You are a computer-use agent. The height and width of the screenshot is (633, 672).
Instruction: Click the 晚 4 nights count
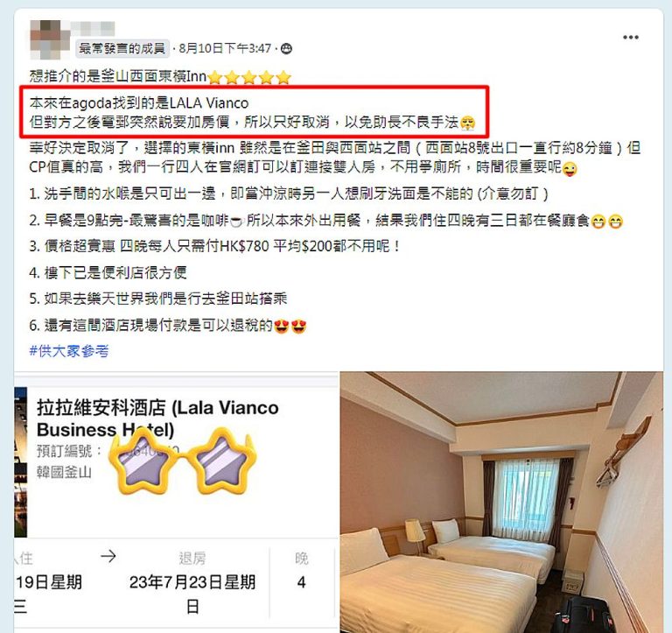coord(302,570)
